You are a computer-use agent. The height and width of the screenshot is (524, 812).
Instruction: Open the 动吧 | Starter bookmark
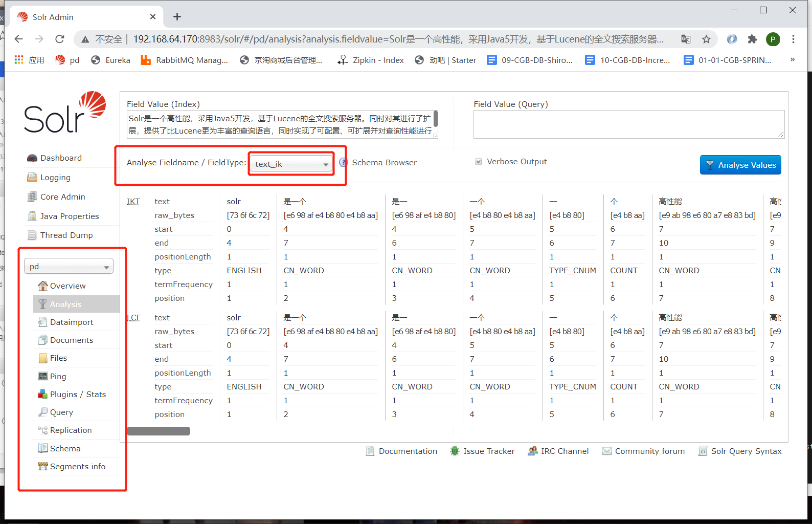[x=445, y=60]
